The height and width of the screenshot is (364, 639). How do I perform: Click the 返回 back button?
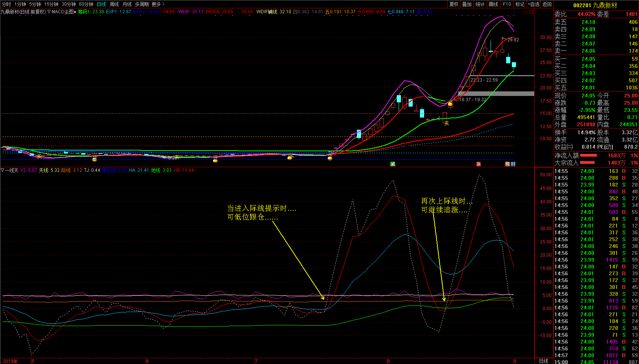coord(547,4)
